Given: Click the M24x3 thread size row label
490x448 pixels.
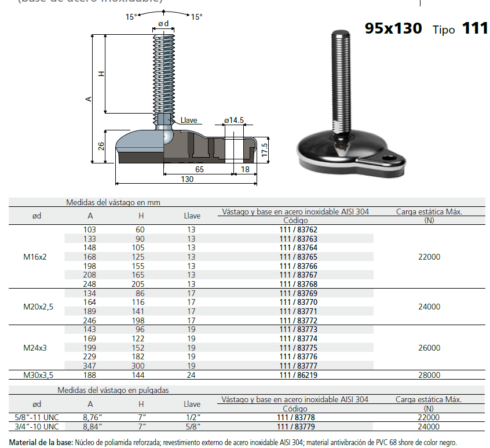Looking at the screenshot, I should point(35,348).
